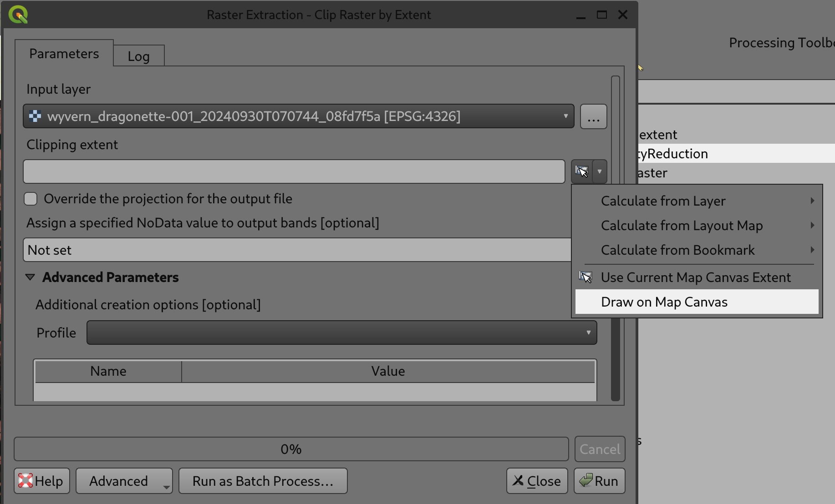Select Draw on Map Canvas
The image size is (835, 504).
pos(664,302)
